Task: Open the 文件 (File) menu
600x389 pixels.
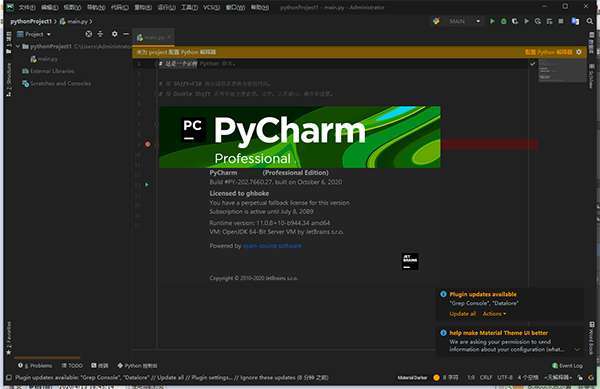Action: [x=27, y=7]
